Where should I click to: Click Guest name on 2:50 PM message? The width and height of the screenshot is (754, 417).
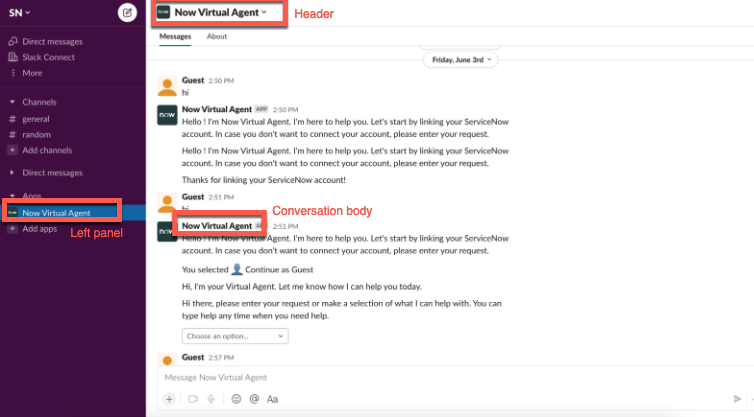point(193,80)
